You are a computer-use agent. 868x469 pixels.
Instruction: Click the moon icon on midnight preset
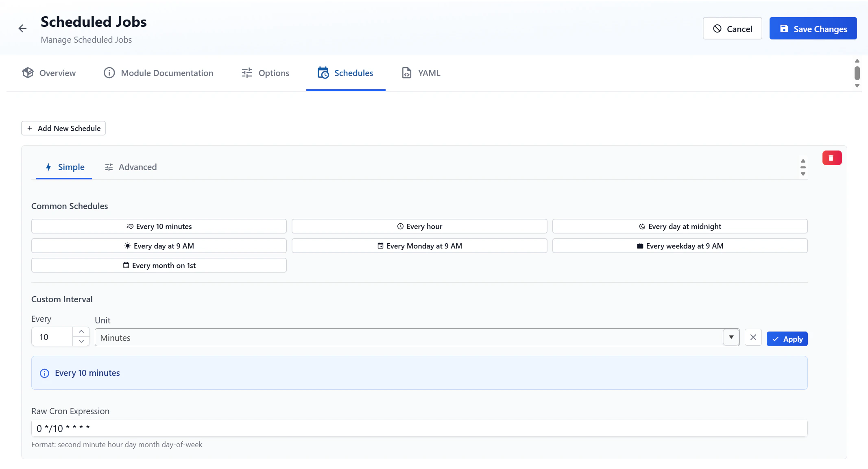pos(642,226)
